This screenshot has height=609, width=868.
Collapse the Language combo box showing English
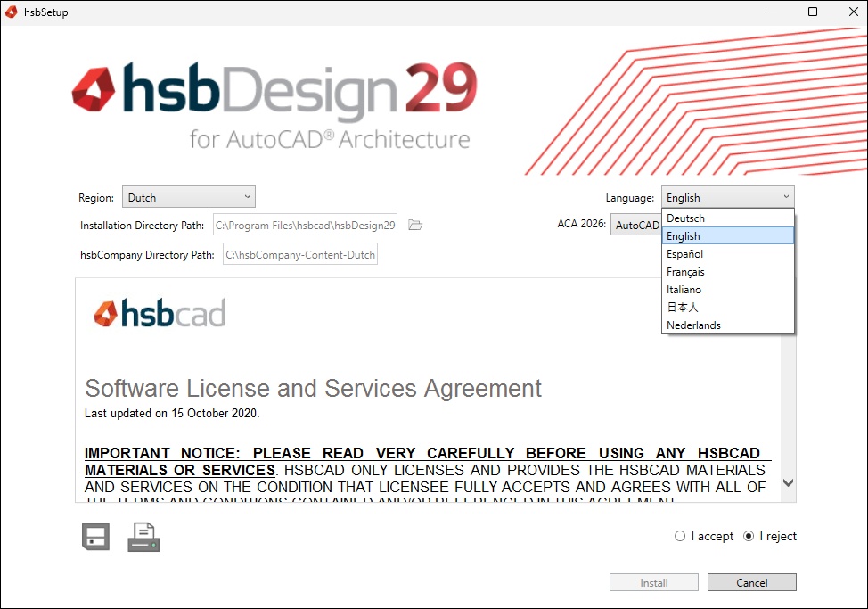(x=728, y=197)
